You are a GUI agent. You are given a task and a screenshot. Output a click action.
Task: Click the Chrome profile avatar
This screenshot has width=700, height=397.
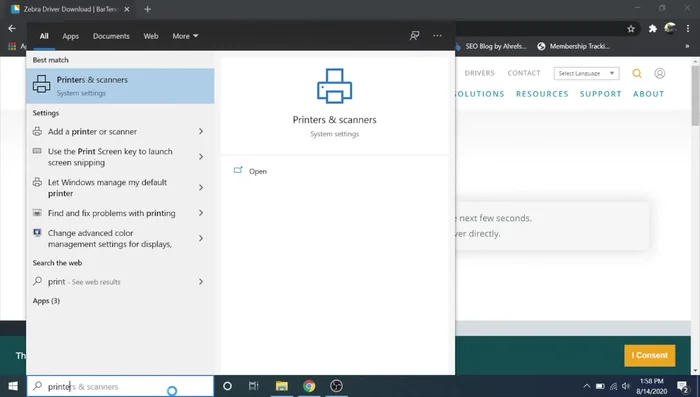pyautogui.click(x=670, y=28)
